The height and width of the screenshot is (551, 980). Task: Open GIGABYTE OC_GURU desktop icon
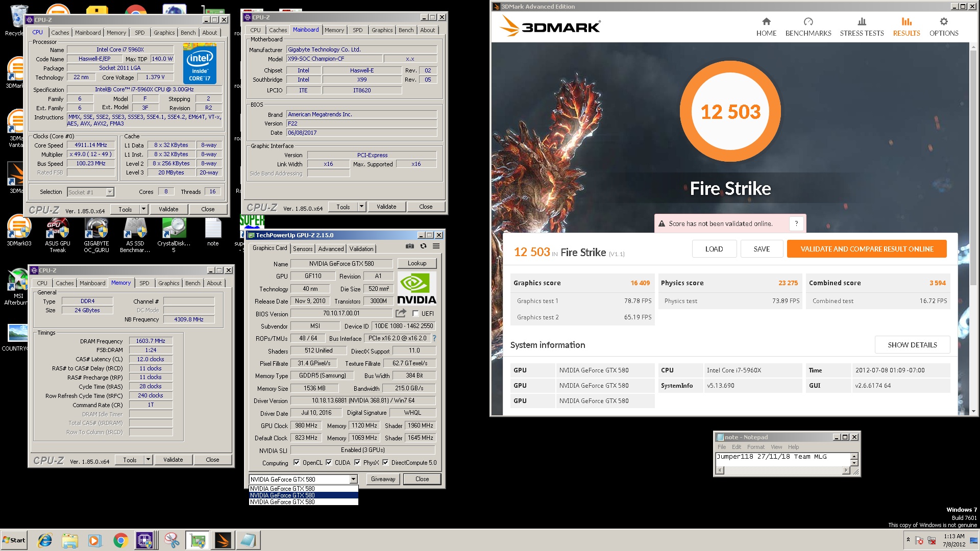tap(96, 235)
